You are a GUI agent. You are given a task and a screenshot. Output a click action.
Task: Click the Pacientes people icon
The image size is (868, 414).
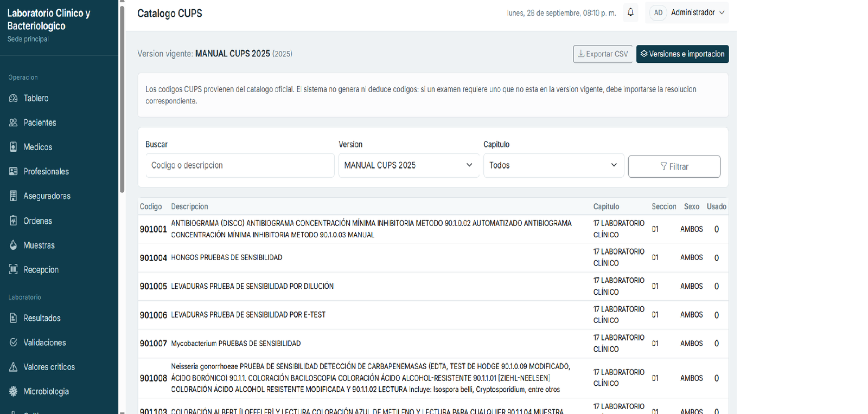[14, 122]
